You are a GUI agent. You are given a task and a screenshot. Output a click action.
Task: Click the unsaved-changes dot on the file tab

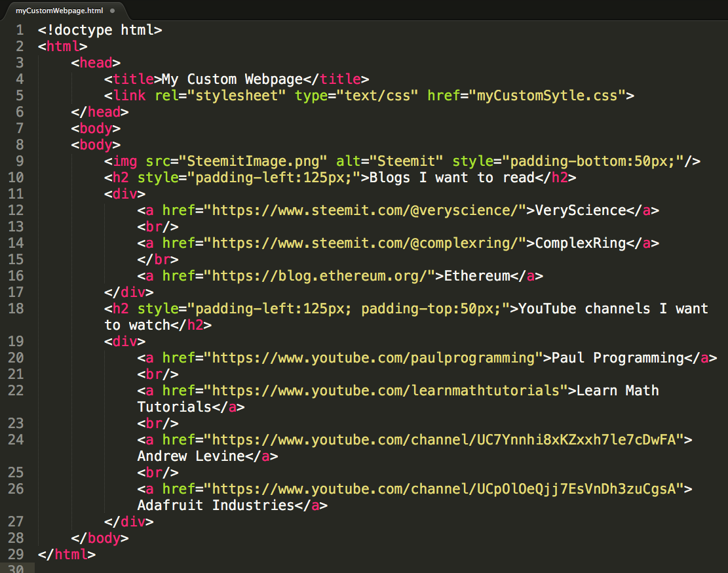(x=113, y=10)
